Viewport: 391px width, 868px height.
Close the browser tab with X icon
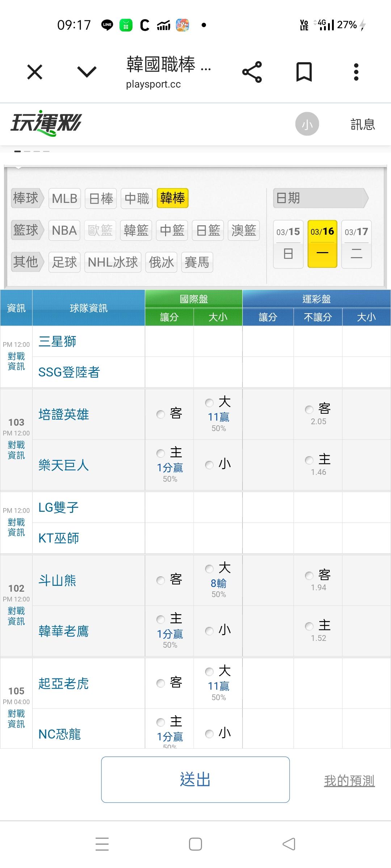click(35, 72)
